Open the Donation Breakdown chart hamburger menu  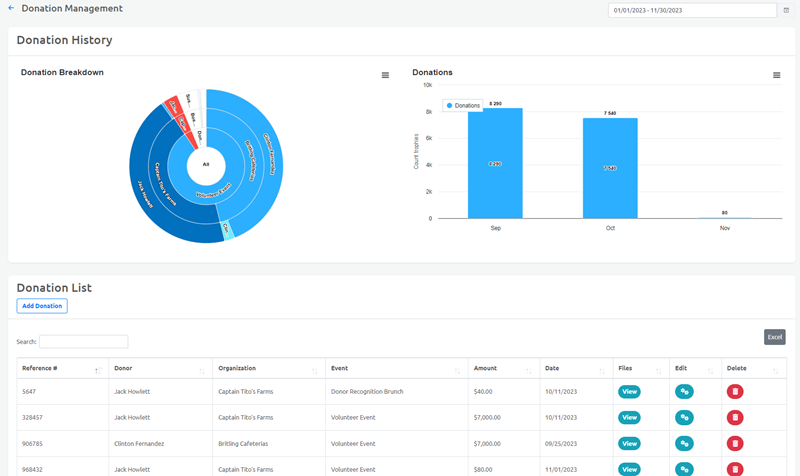[385, 75]
